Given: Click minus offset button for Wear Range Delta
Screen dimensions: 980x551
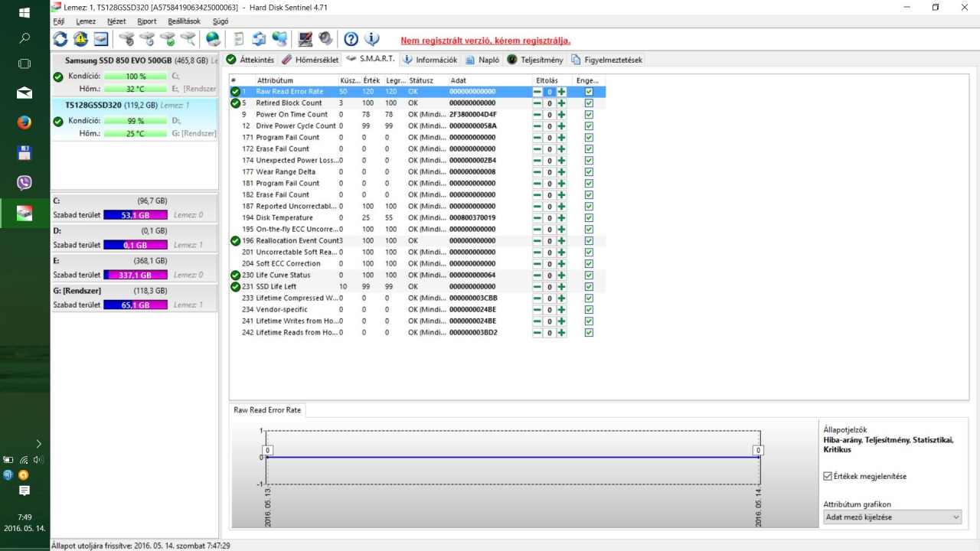Looking at the screenshot, I should point(537,172).
